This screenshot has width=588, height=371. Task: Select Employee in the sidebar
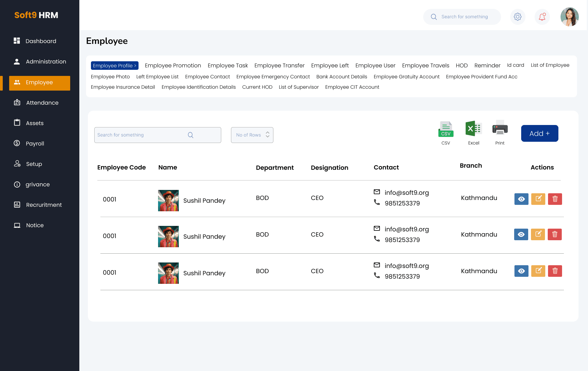click(40, 83)
